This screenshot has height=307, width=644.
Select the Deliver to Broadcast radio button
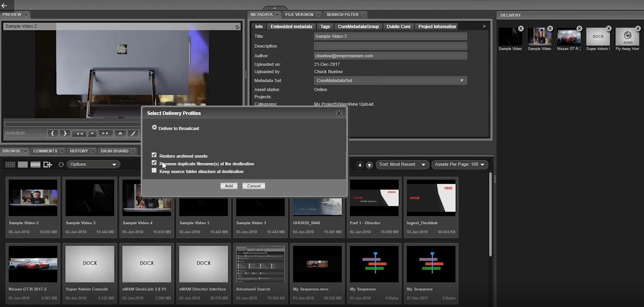[x=154, y=127]
